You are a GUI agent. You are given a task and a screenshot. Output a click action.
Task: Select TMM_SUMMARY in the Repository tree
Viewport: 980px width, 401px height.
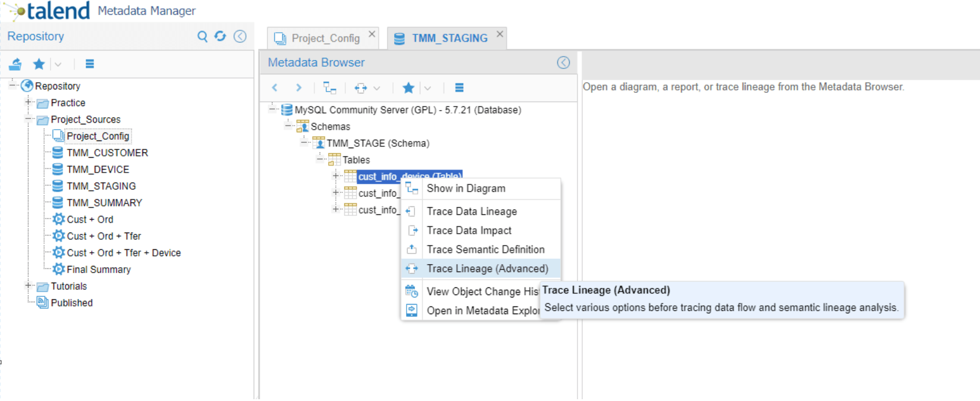click(x=104, y=203)
